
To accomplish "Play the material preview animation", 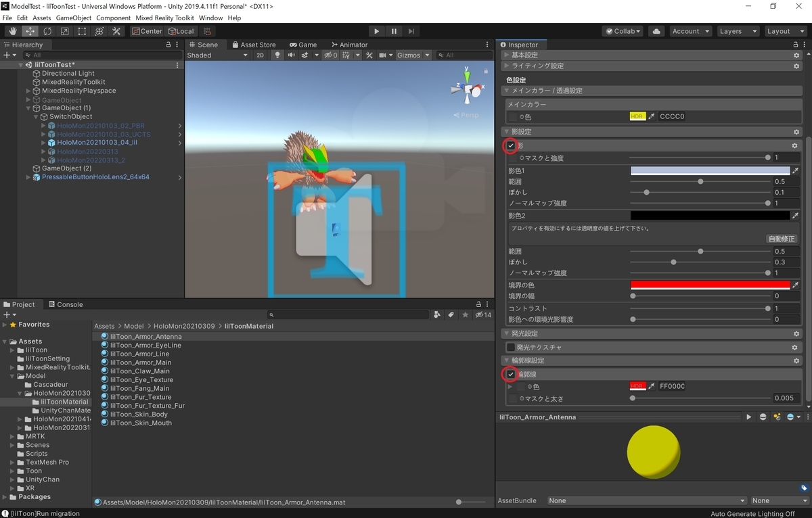I will 749,417.
